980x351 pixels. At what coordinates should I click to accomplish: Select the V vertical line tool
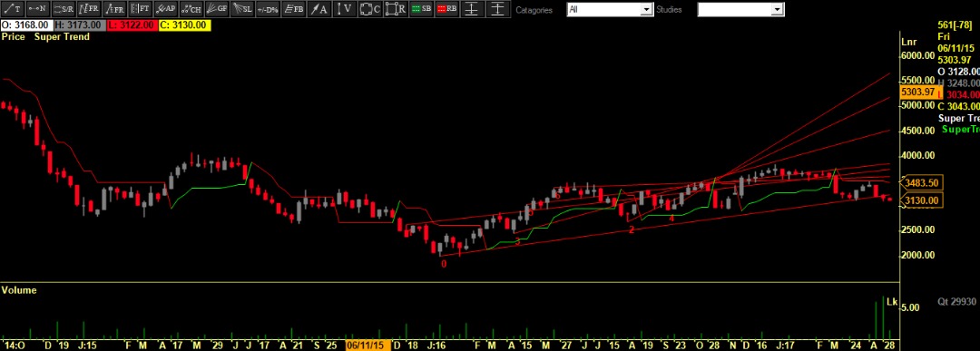[345, 9]
